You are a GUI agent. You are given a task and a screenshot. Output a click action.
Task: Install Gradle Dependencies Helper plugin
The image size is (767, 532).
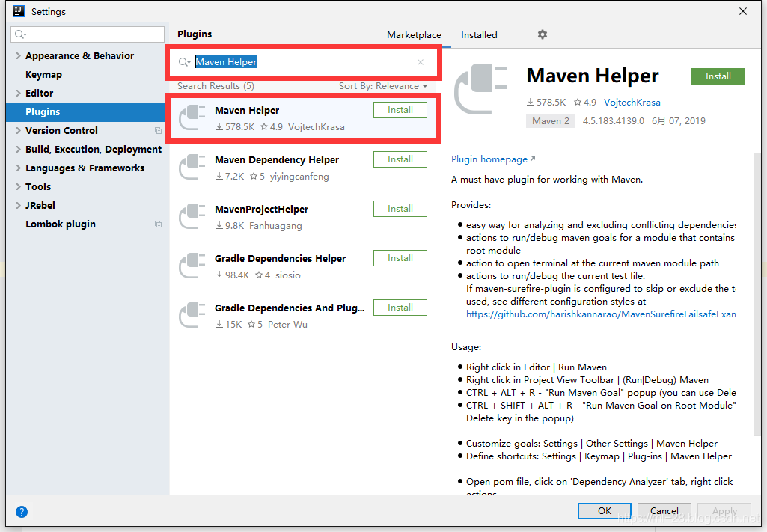400,258
